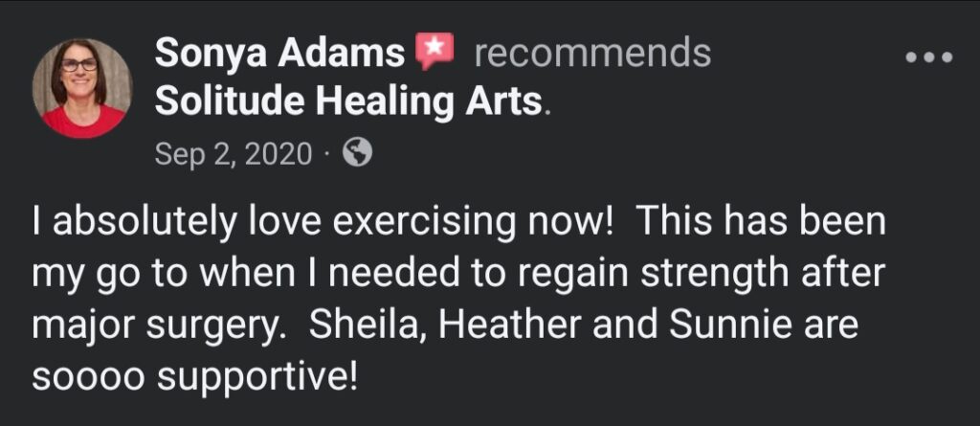Open the Sonya Adams profile name link
The height and width of the screenshot is (426, 980).
point(280,54)
